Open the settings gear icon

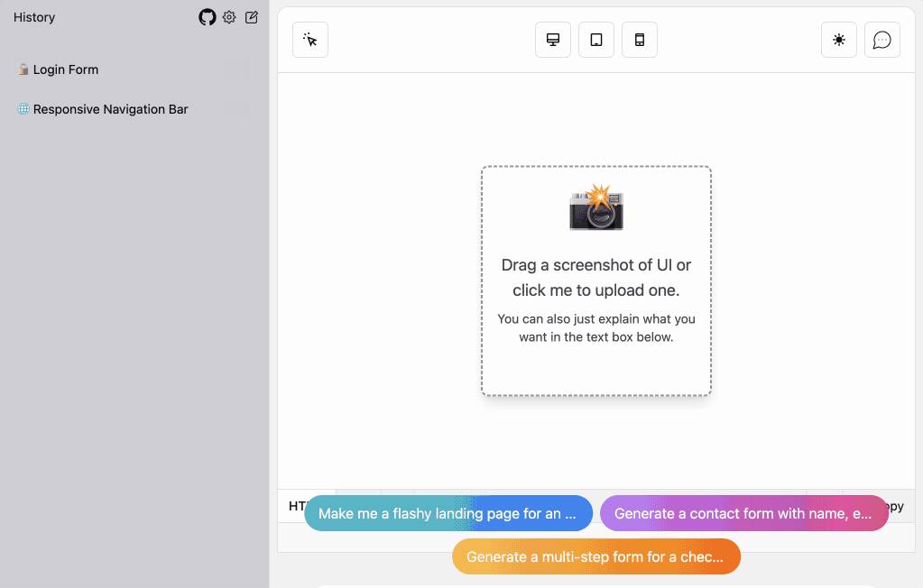229,16
